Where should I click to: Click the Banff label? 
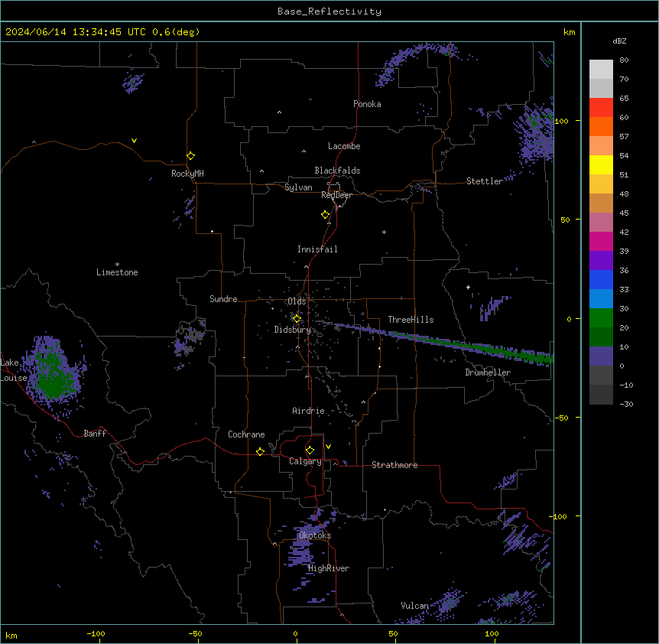pyautogui.click(x=95, y=434)
